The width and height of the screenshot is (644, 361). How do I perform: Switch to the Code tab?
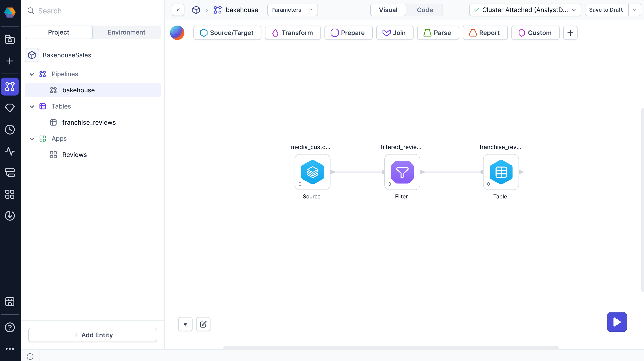(425, 10)
